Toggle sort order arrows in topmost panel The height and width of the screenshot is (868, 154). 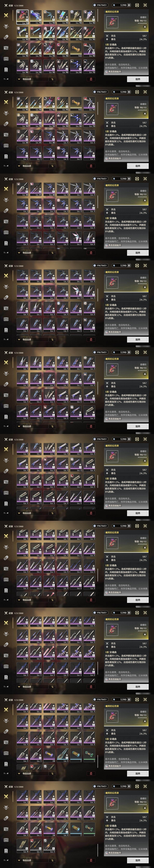52,79
